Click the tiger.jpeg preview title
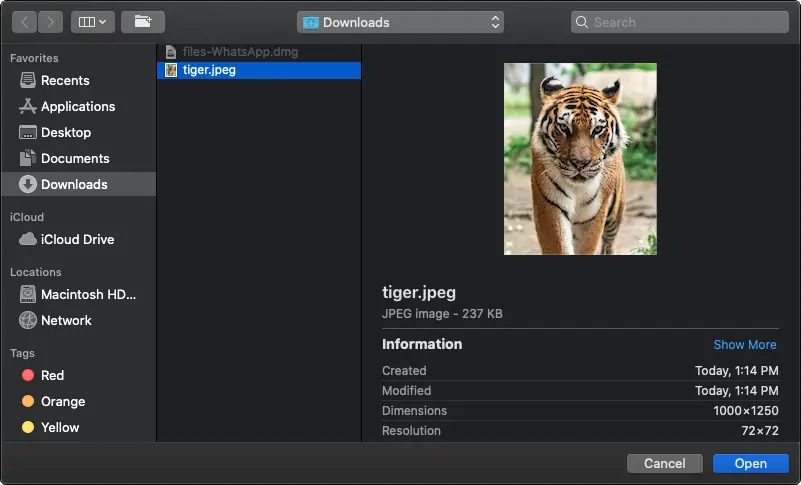This screenshot has height=485, width=801. pyautogui.click(x=419, y=293)
